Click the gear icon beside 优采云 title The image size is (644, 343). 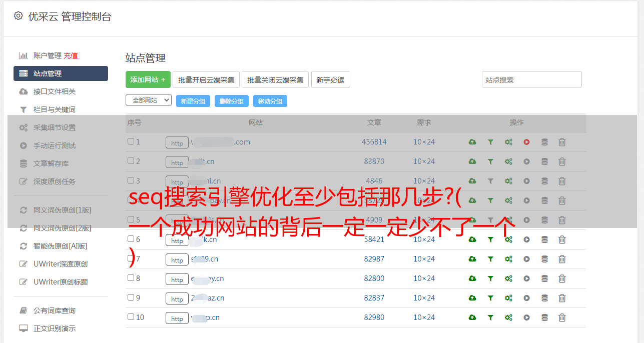pyautogui.click(x=19, y=16)
